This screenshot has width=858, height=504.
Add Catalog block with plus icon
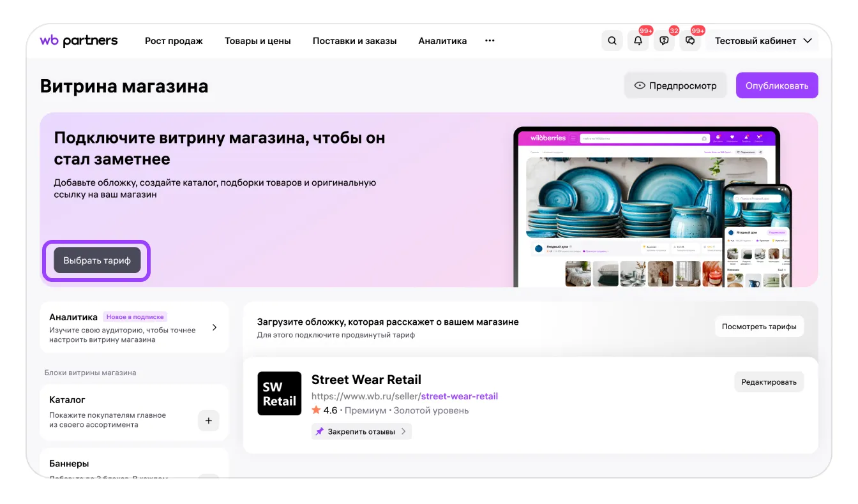pos(208,420)
